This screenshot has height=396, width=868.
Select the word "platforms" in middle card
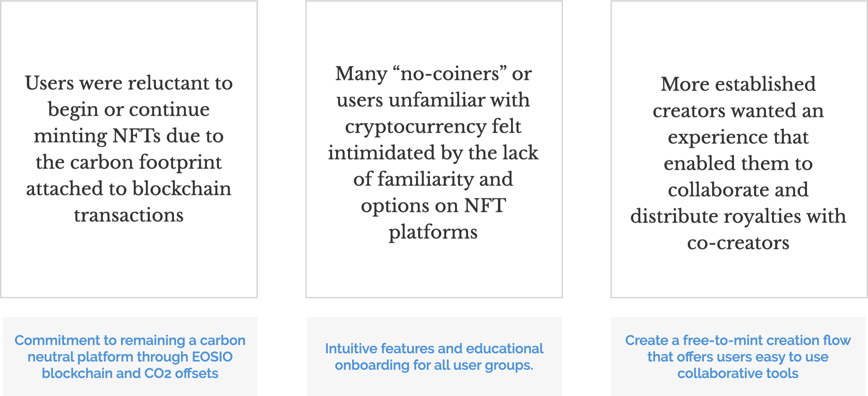[x=433, y=232]
